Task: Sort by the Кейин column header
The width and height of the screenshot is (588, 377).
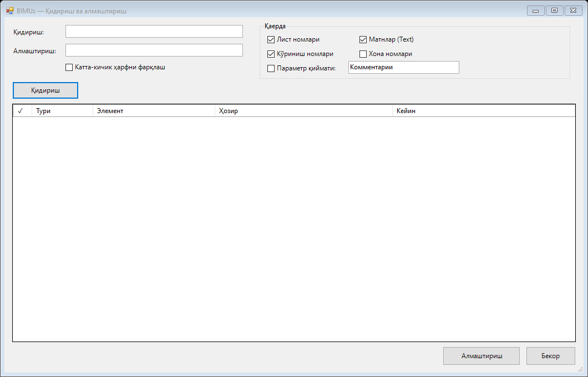Action: (484, 111)
